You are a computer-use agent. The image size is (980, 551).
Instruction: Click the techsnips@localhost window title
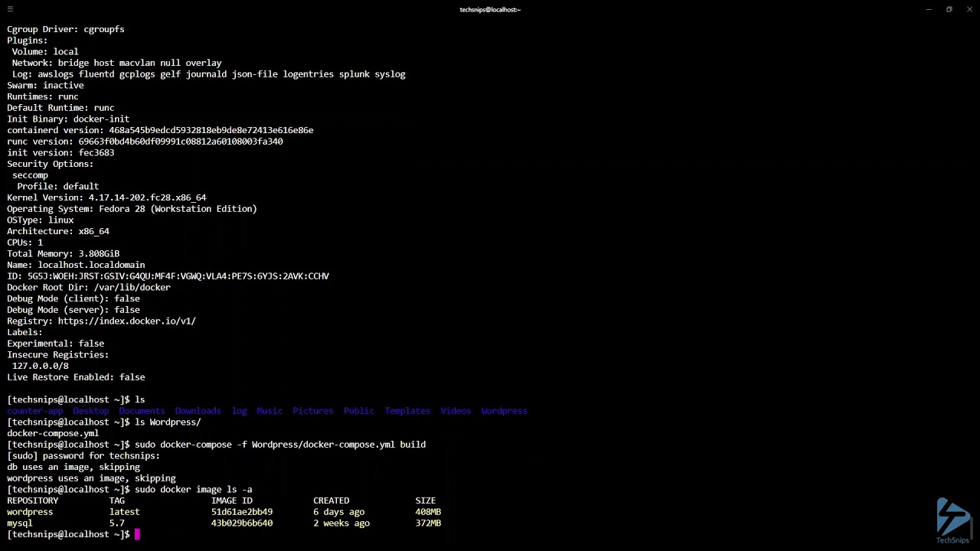click(x=490, y=9)
